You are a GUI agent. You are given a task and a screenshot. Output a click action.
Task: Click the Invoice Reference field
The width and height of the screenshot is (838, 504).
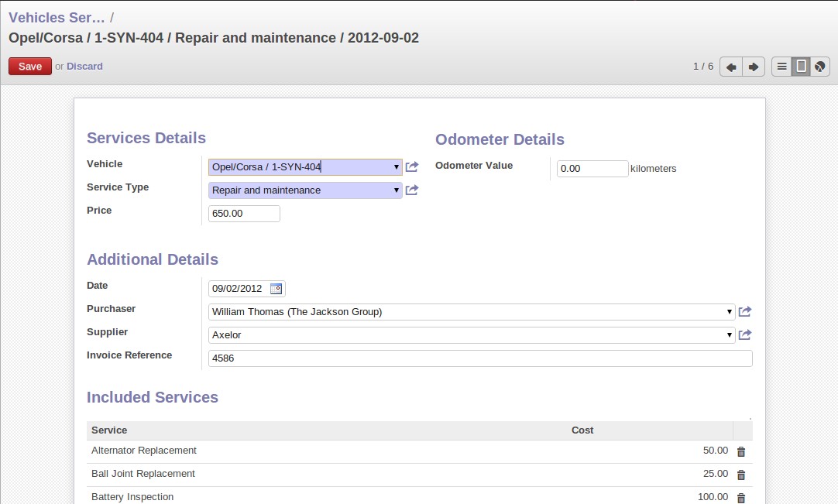(x=480, y=358)
